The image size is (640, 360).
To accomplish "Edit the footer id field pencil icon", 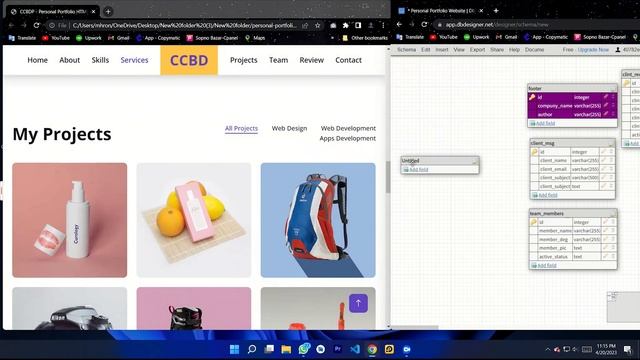I will pyautogui.click(x=606, y=97).
